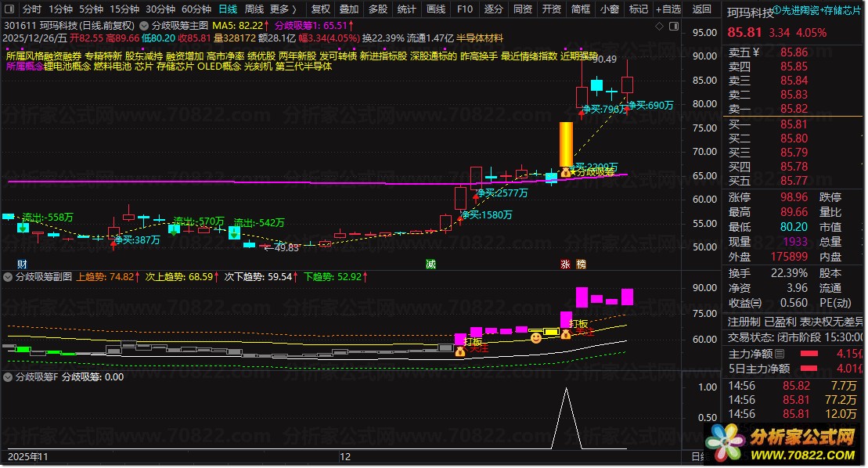868x468 pixels.
Task: Toggle the left sidebar panel icon
Action: [x=9, y=9]
